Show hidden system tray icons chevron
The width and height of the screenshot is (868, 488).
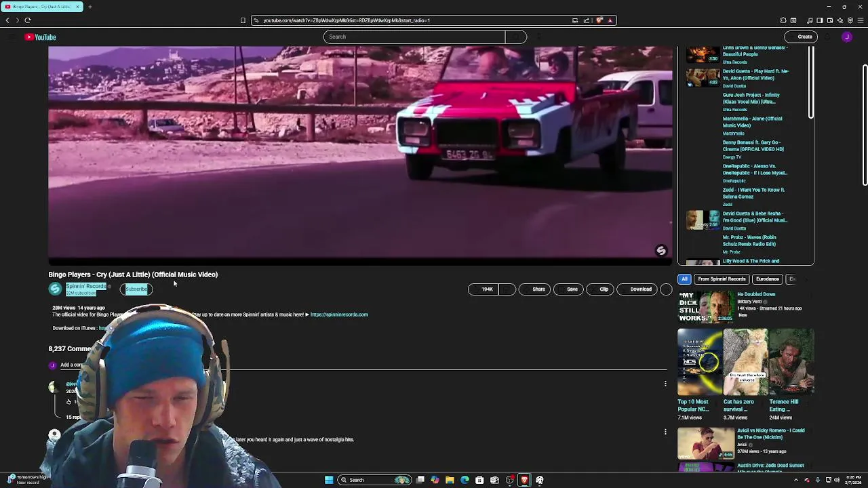click(797, 480)
